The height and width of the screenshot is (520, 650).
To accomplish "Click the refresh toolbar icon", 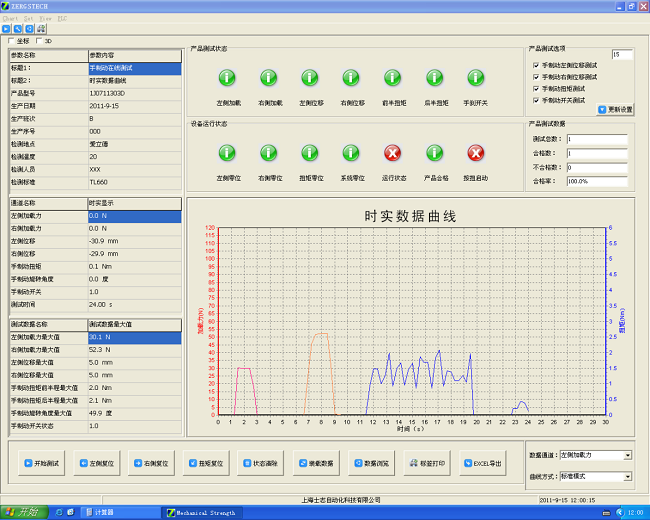I will pos(29,29).
